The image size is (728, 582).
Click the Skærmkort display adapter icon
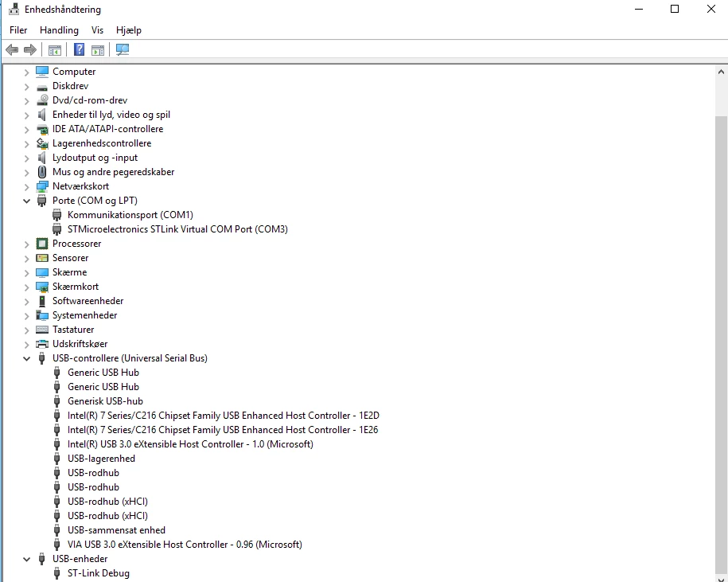(x=42, y=287)
